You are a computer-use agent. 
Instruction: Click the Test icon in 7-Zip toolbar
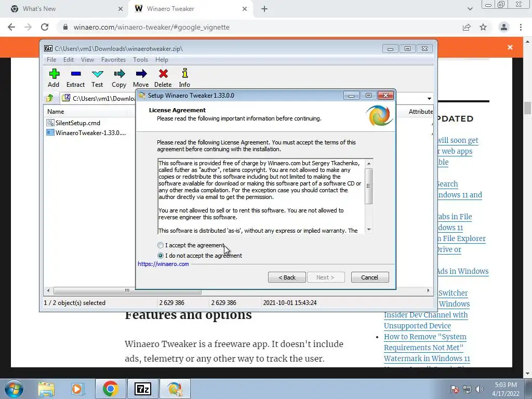pyautogui.click(x=97, y=78)
